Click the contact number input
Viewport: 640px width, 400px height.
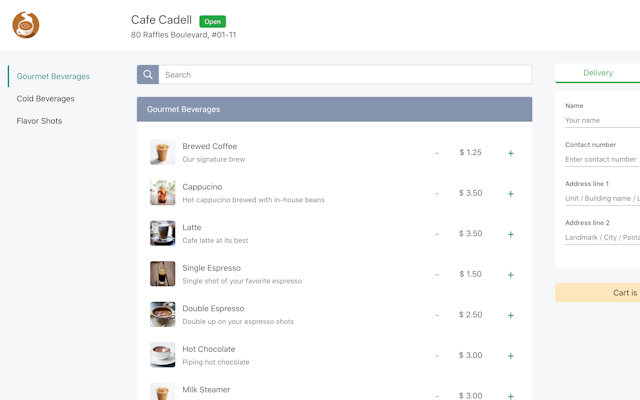click(601, 159)
